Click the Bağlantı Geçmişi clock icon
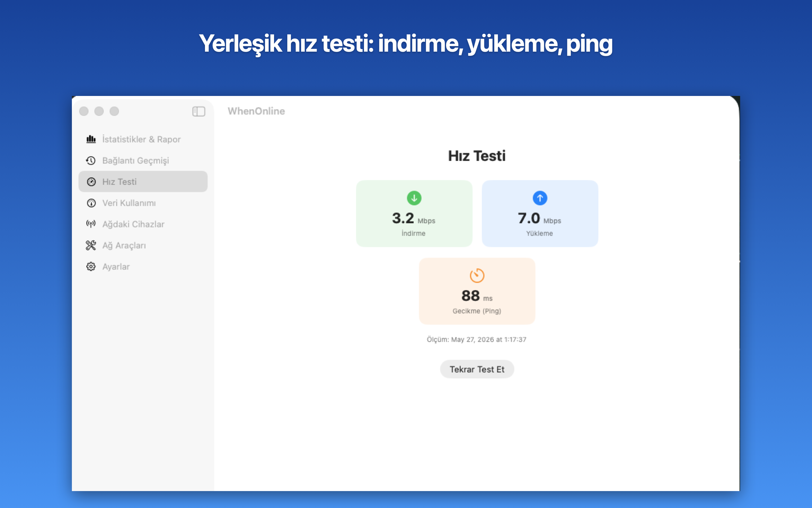This screenshot has height=508, width=812. click(x=91, y=161)
